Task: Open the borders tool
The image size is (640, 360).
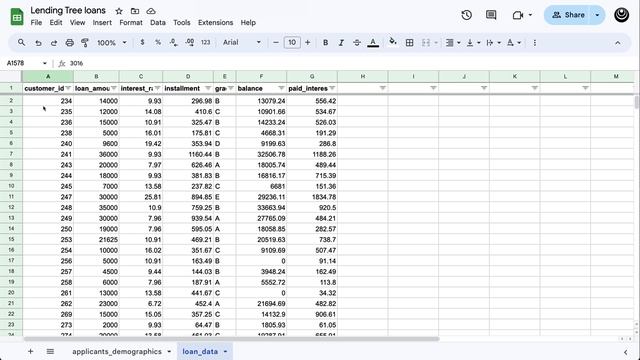Action: click(409, 42)
